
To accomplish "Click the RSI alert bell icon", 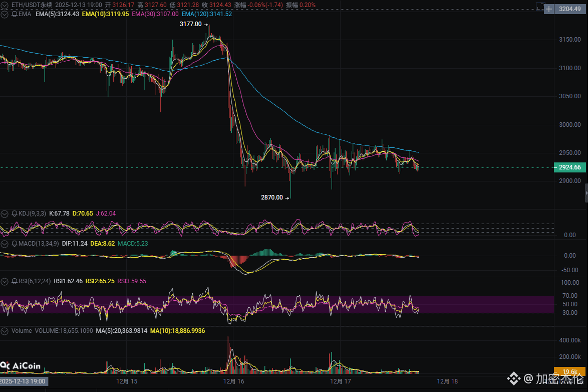I will point(15,281).
